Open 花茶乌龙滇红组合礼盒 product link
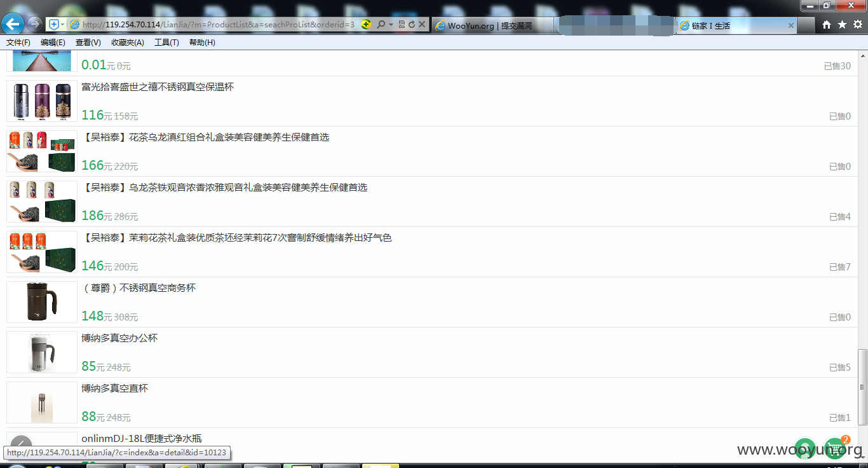 (205, 137)
